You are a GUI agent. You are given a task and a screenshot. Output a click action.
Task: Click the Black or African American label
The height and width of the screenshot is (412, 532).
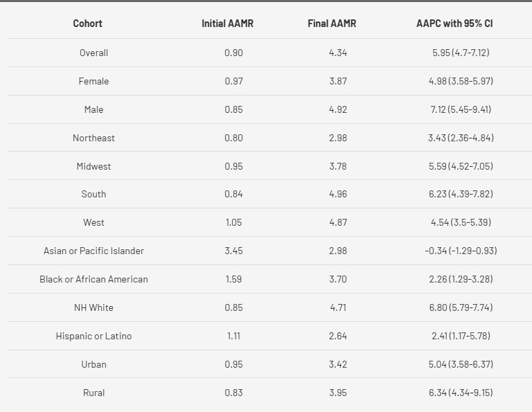click(x=94, y=279)
